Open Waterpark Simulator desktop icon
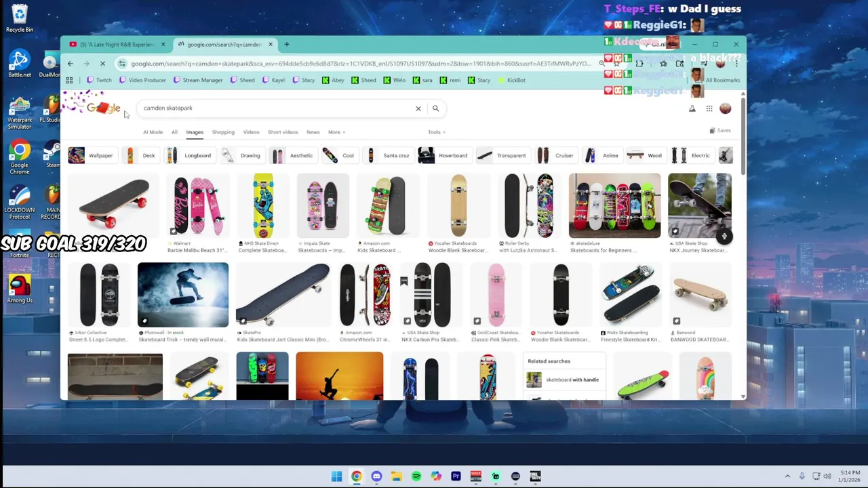The image size is (868, 488). 20,113
